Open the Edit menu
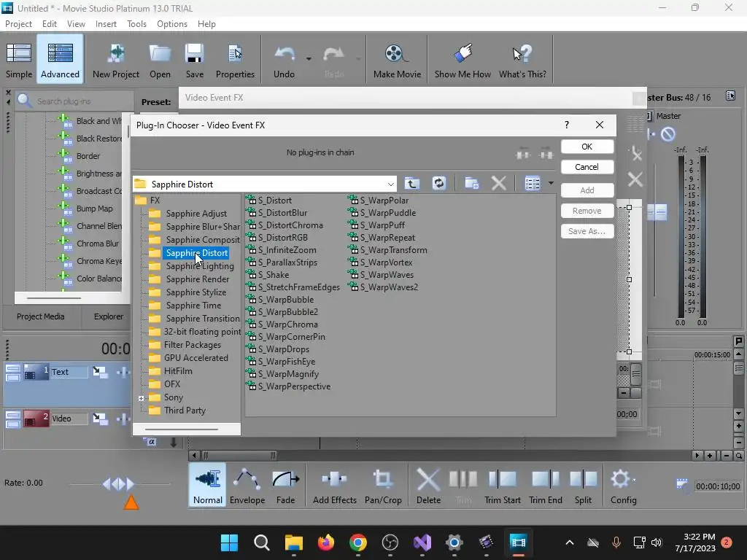The width and height of the screenshot is (747, 560). (x=49, y=24)
